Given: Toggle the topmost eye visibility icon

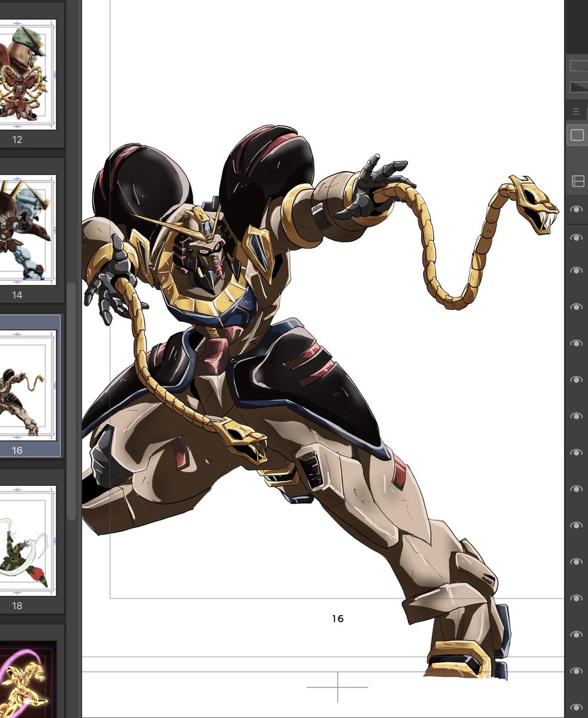Looking at the screenshot, I should coord(577,209).
